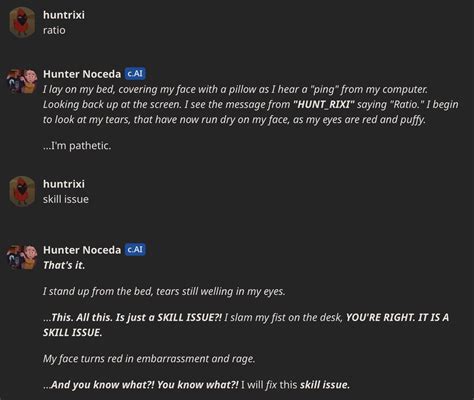Click Hunter Noceda's avatar beside "I lay on my bed"
474x400 pixels.
pos(22,81)
